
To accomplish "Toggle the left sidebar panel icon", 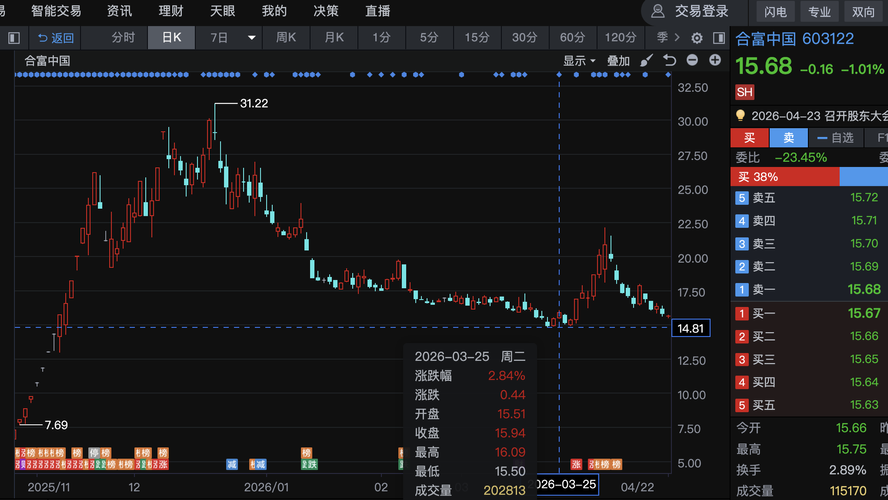I will (14, 38).
